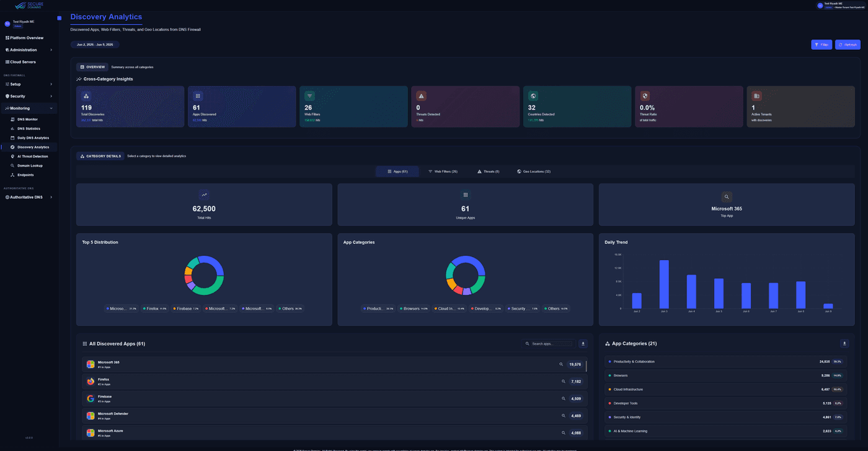This screenshot has width=868, height=451.
Task: Click the magnifier icon in the Microsoft 365 row
Action: (562, 364)
